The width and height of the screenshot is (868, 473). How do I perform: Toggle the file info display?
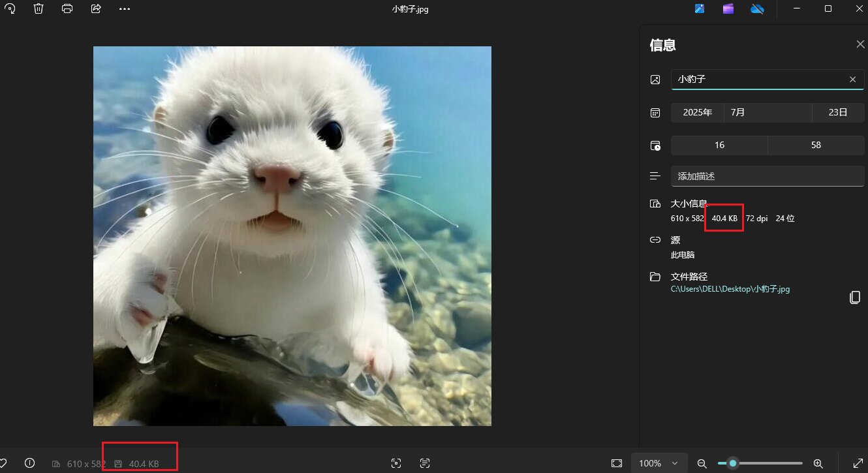click(x=29, y=463)
